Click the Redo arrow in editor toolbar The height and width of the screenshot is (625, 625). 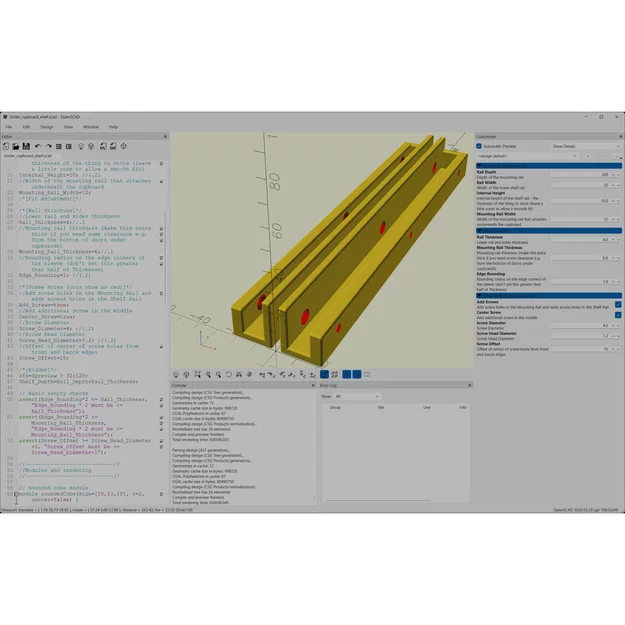(48, 146)
